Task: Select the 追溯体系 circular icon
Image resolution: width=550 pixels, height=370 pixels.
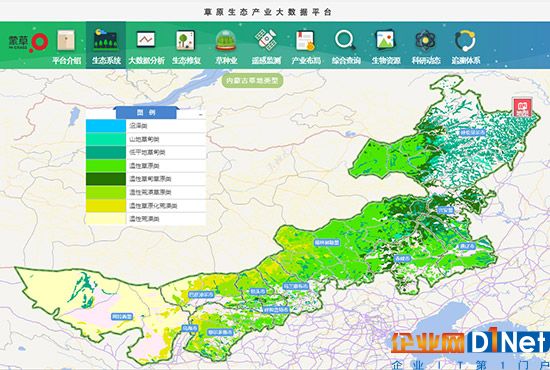Action: (465, 40)
